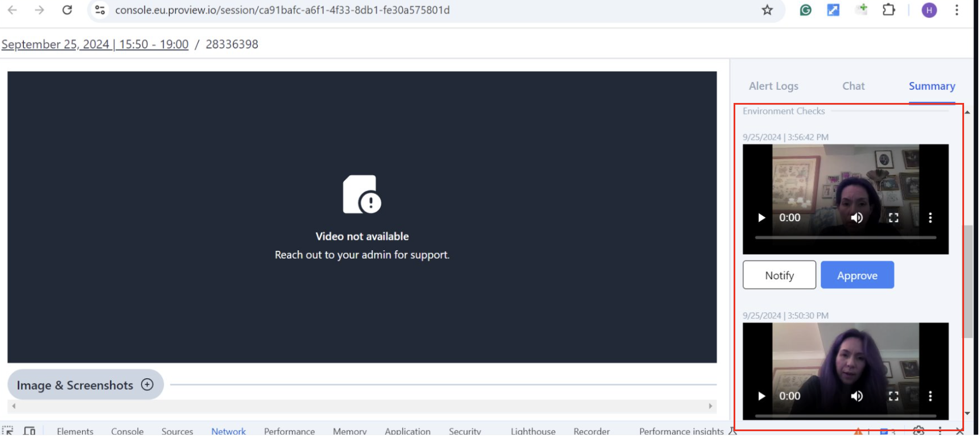
Task: Select the Environment Checks heading
Action: click(784, 111)
